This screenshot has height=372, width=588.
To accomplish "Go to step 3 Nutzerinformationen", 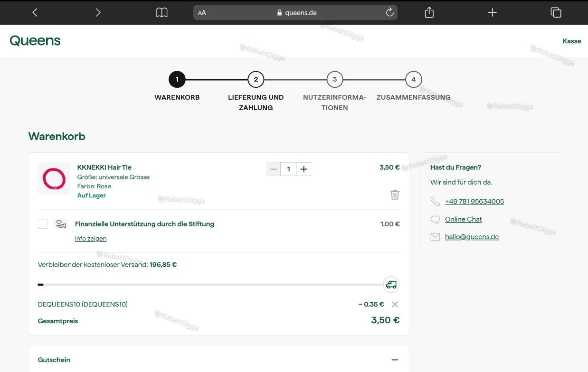I will click(335, 79).
